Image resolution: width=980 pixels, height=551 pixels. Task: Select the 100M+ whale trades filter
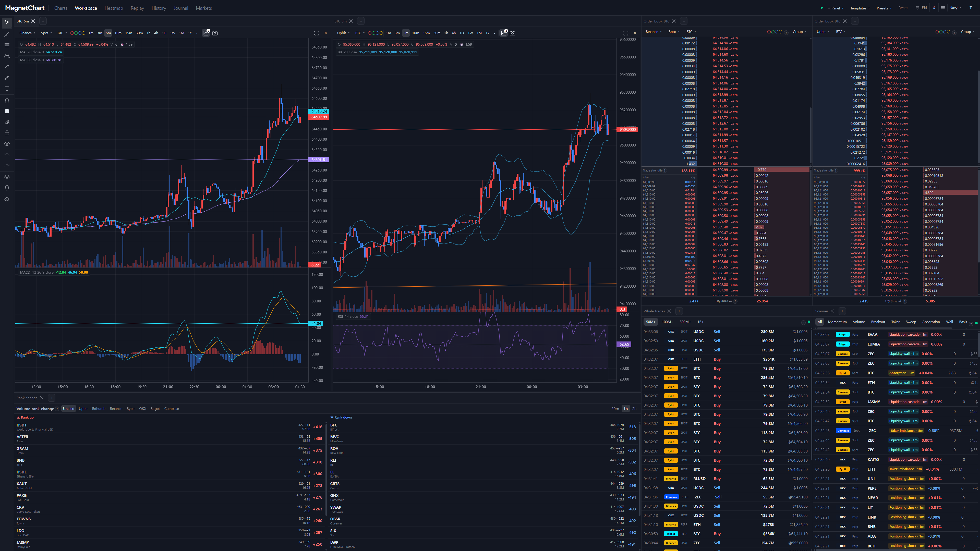pyautogui.click(x=667, y=322)
